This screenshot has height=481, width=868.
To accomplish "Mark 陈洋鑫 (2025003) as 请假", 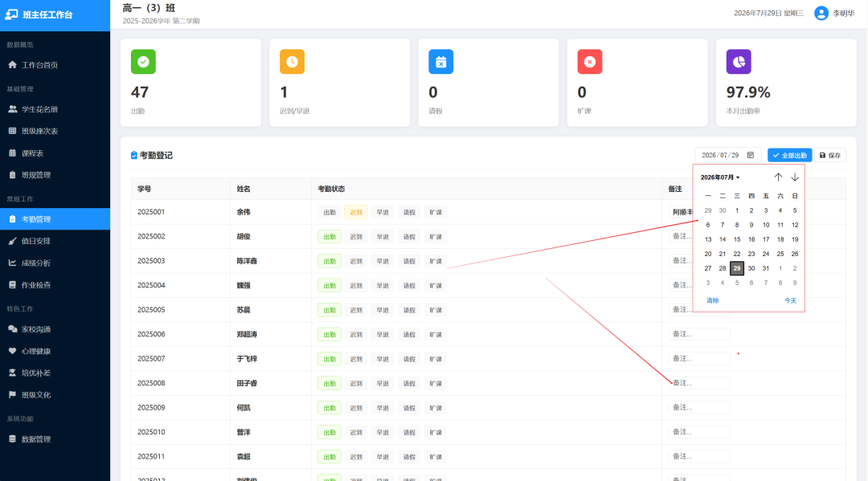I will pyautogui.click(x=409, y=261).
